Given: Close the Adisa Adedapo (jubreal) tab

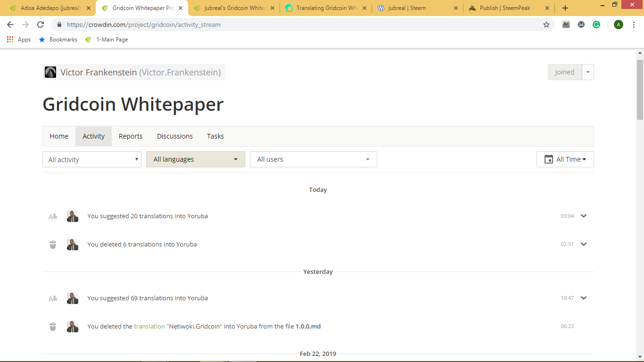Looking at the screenshot, I should [89, 8].
